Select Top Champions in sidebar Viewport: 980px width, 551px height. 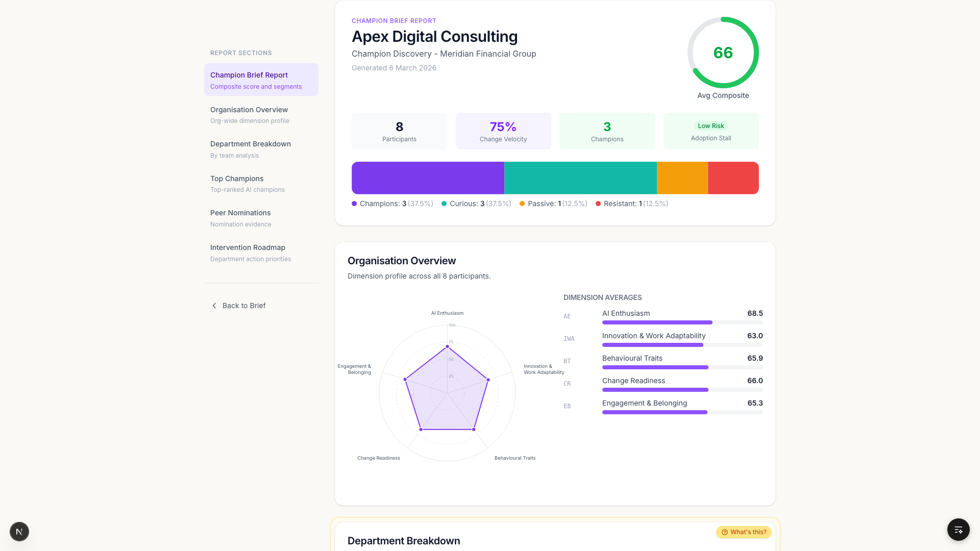[261, 184]
